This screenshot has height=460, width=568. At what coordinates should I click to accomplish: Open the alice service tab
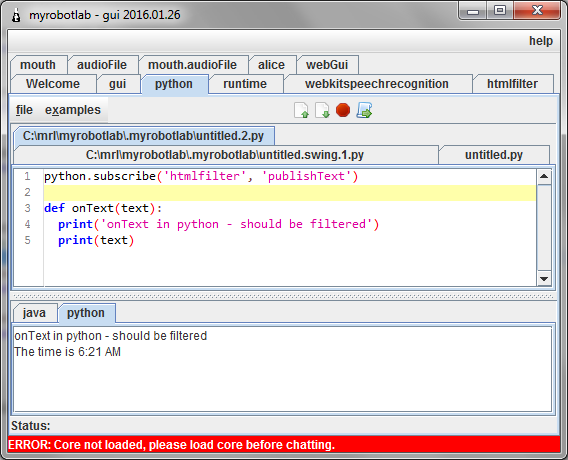pyautogui.click(x=271, y=65)
